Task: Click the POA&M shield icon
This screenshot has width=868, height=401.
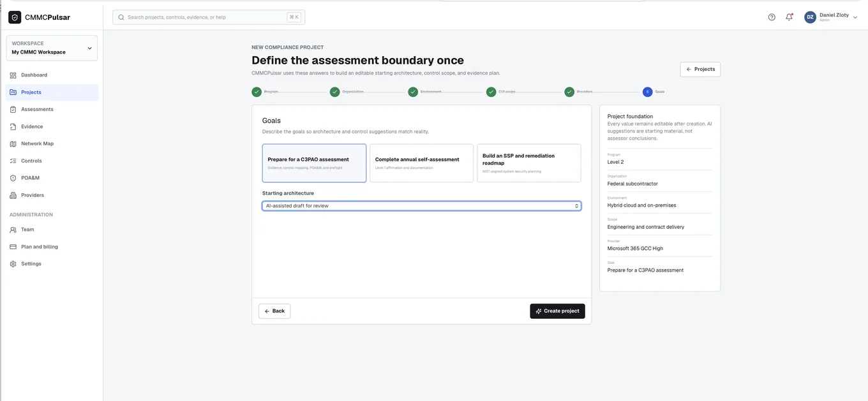Action: point(13,179)
